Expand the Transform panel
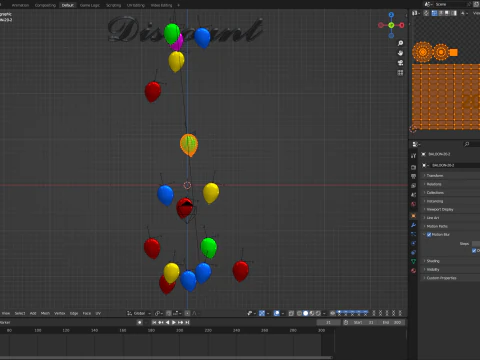 (450, 176)
